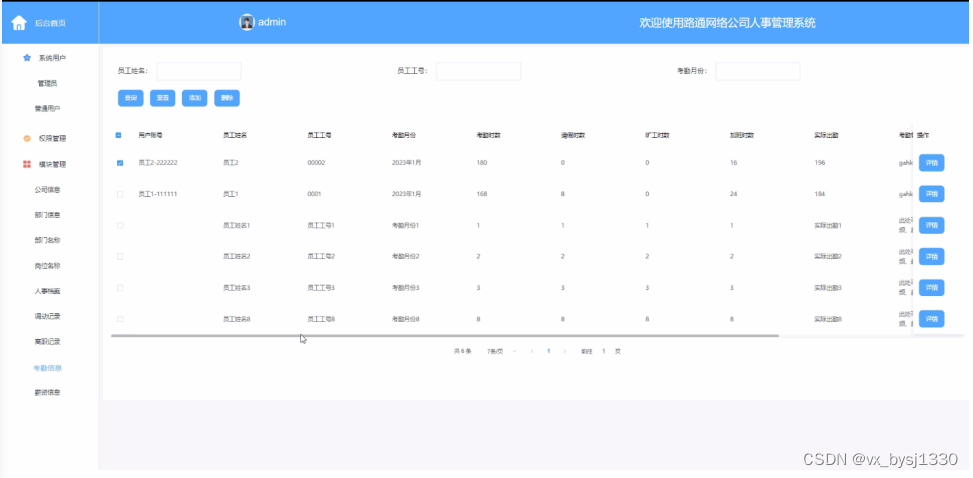Click the home icon beside 后台首页
Screen dimensions: 973x478
[19, 23]
